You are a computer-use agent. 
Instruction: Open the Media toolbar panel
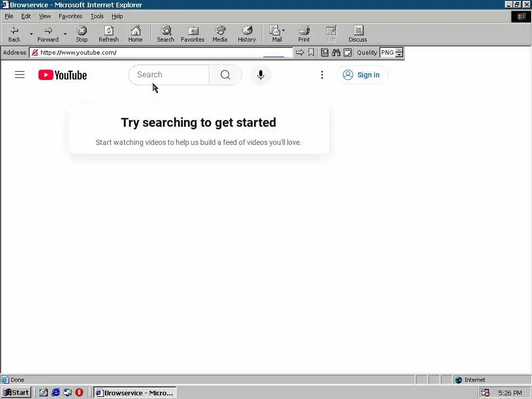click(220, 34)
